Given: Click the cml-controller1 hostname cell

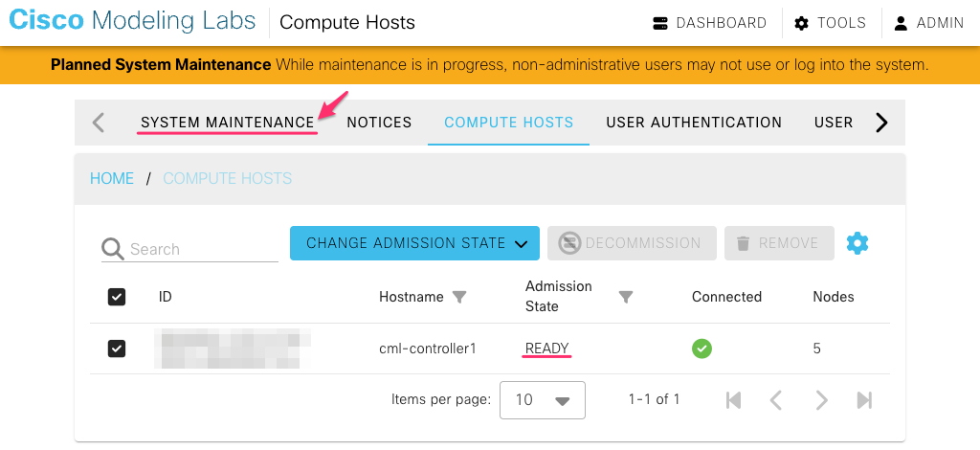Looking at the screenshot, I should coord(428,349).
